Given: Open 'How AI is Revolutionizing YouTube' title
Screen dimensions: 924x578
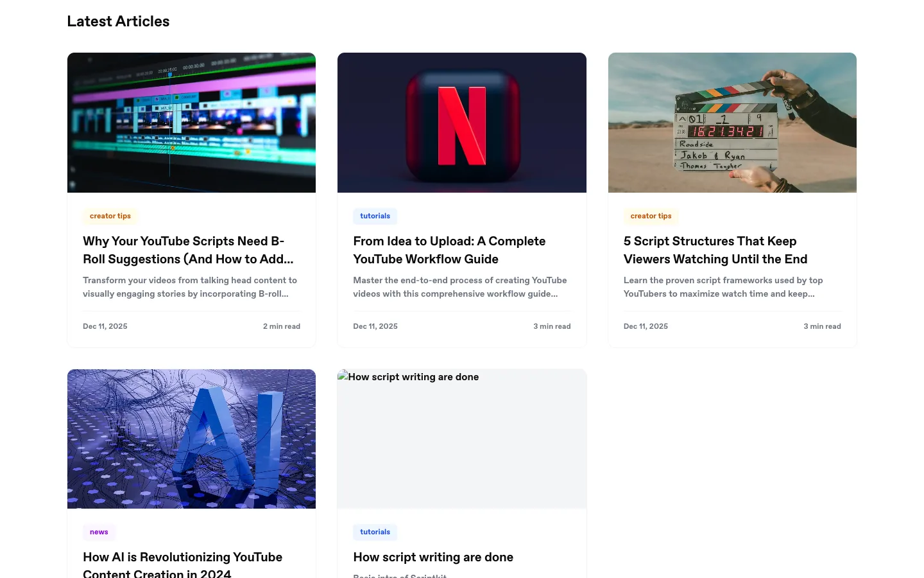Looking at the screenshot, I should tap(183, 565).
